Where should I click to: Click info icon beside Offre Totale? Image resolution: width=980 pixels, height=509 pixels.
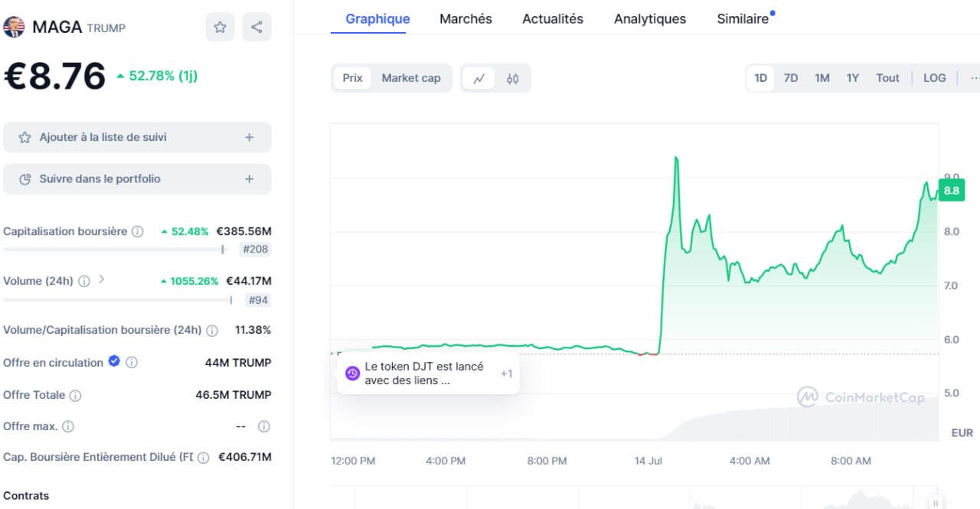pyautogui.click(x=75, y=396)
